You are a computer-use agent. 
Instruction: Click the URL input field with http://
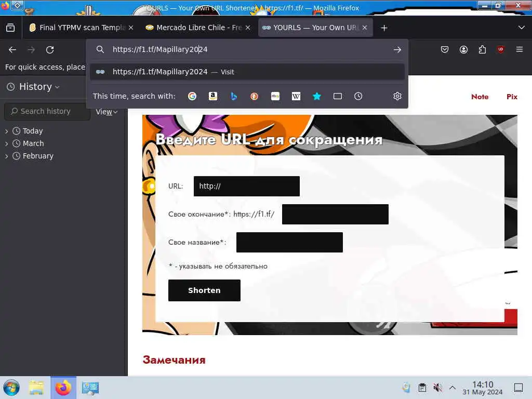(247, 187)
